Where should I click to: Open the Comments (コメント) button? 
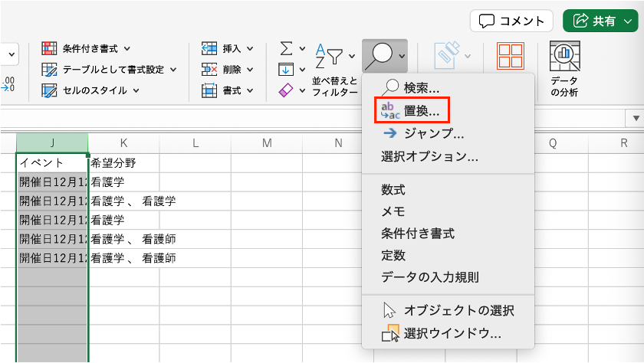pos(511,21)
